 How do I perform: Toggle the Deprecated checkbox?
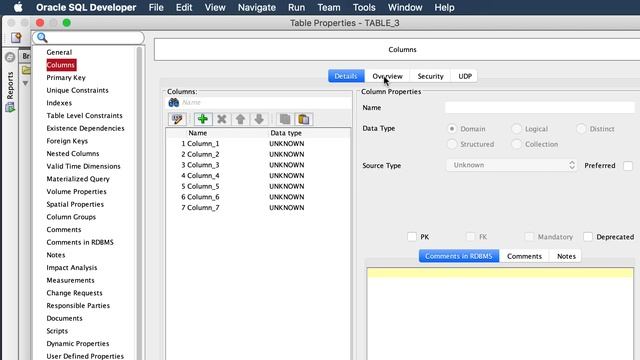[588, 237]
